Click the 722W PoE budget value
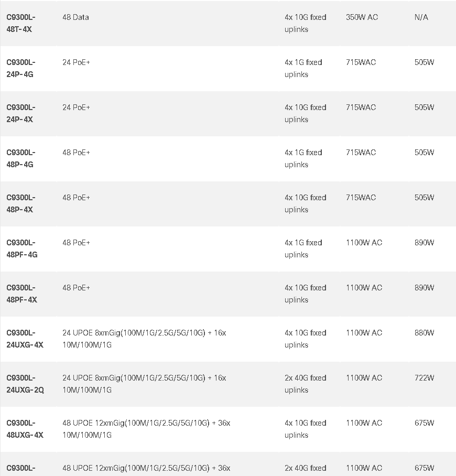The image size is (456, 476). click(425, 378)
